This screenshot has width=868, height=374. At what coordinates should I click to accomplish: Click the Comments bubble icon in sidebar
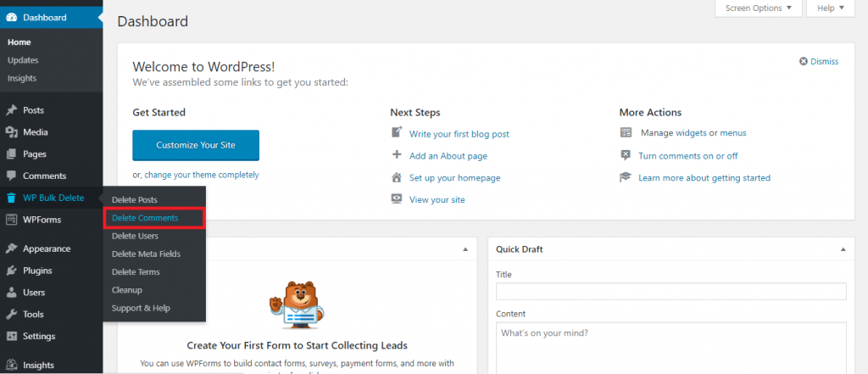11,176
